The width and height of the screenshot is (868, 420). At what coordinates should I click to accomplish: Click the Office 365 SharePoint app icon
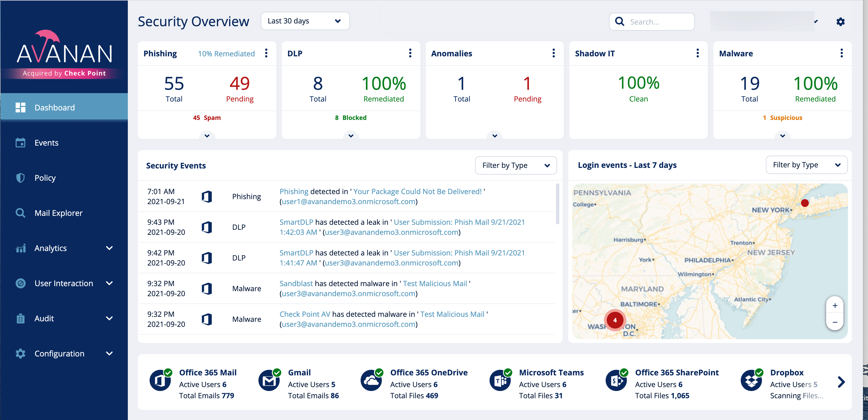616,381
